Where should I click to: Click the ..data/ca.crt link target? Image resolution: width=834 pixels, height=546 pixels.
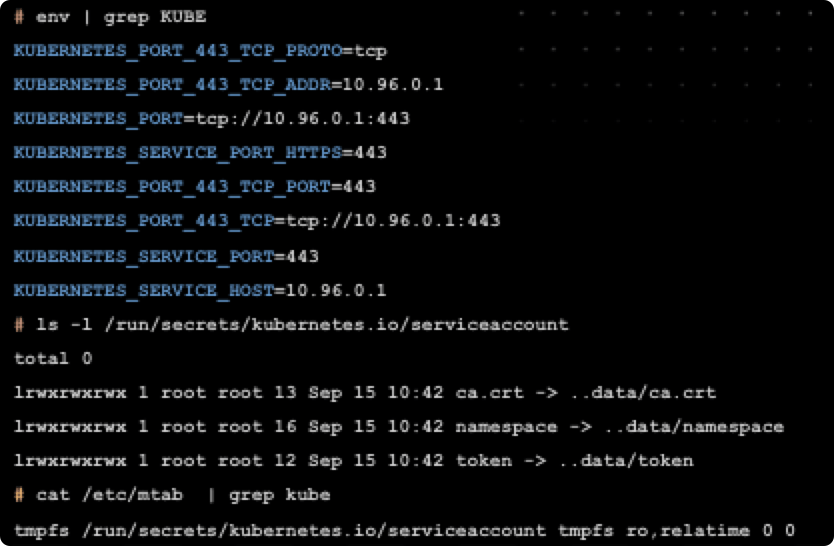click(x=643, y=392)
